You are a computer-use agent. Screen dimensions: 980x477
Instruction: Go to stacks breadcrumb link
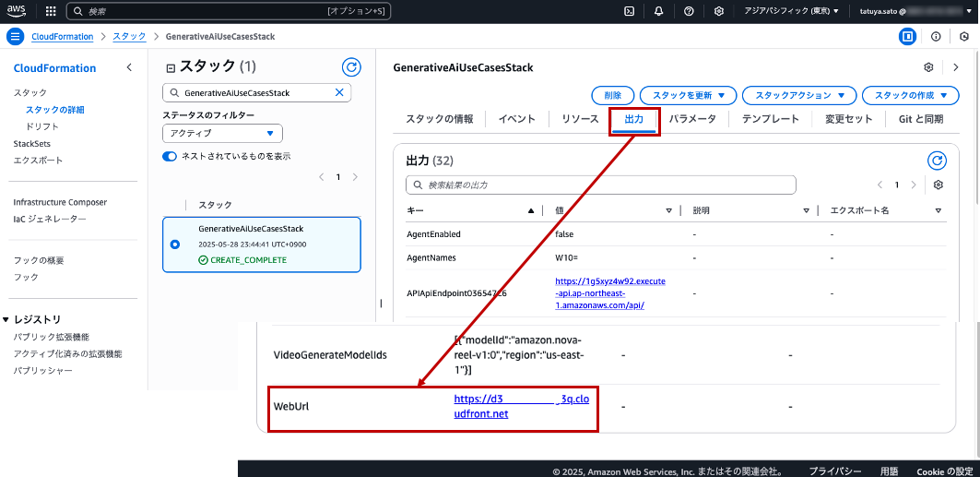point(129,37)
